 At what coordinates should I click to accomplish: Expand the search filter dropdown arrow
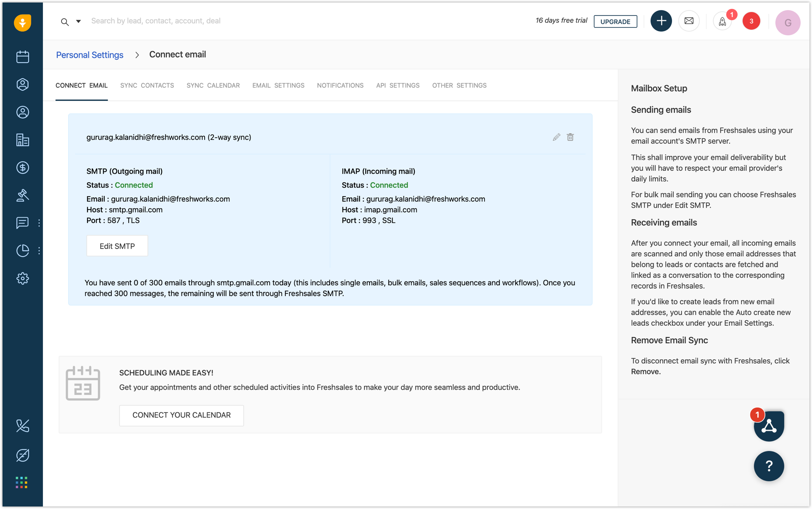click(78, 21)
